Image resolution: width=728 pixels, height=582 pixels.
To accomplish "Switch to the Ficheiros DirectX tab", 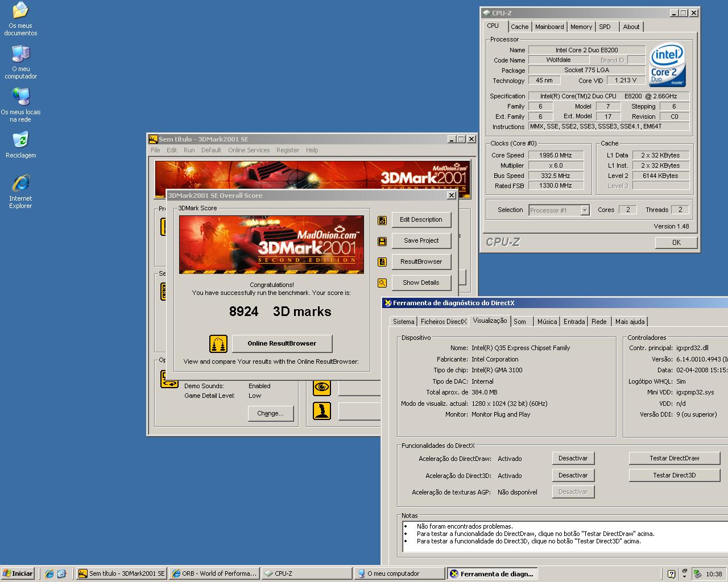I will (x=444, y=322).
